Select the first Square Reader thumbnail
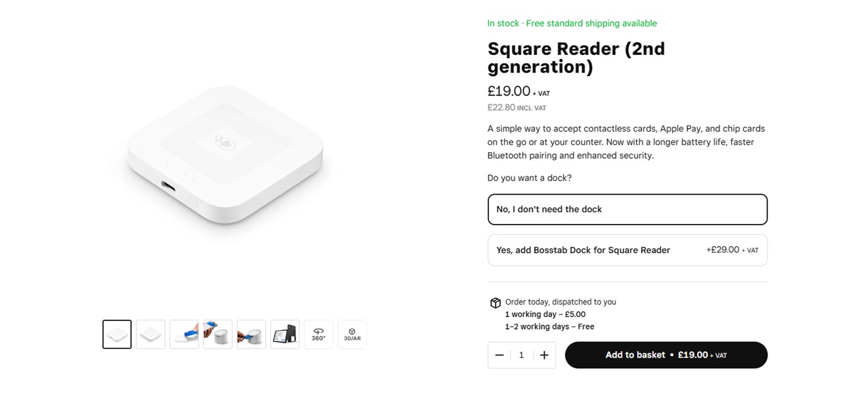The image size is (868, 401). [x=117, y=334]
